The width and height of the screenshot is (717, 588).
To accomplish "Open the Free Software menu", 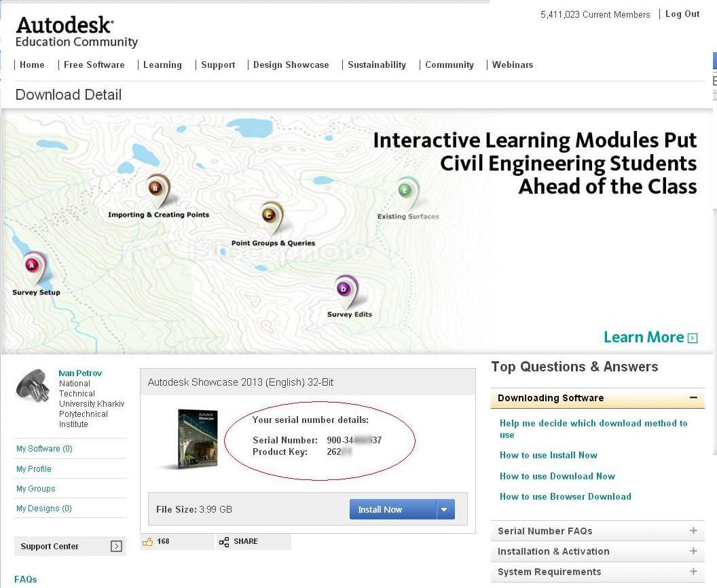I will [94, 65].
